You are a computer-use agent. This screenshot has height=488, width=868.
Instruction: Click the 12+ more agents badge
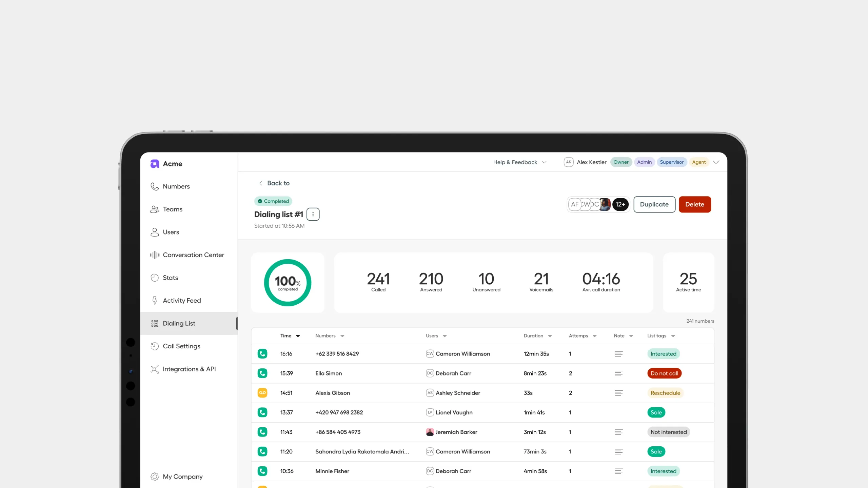point(620,204)
